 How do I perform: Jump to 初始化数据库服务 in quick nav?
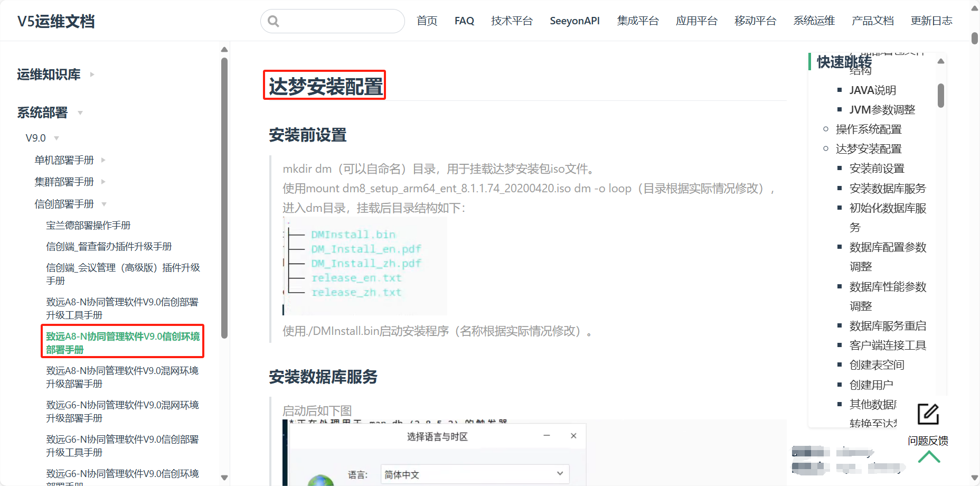888,218
